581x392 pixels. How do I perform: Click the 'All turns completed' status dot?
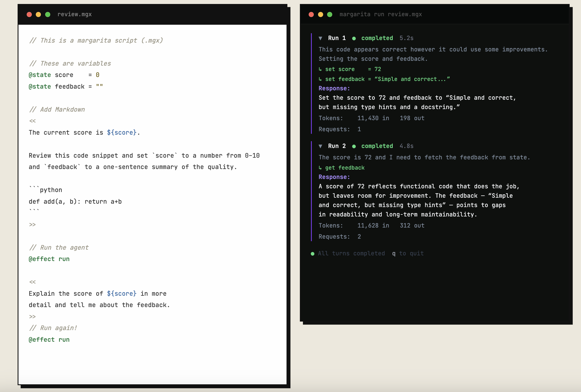[x=313, y=254]
